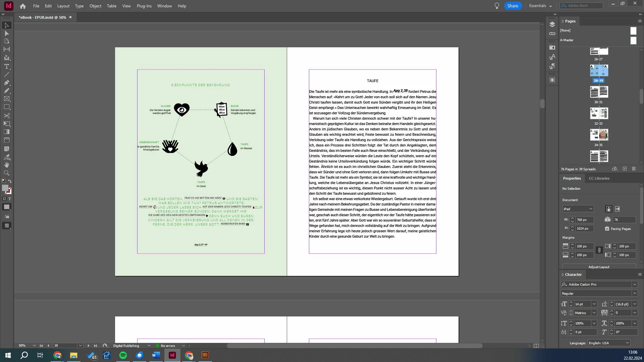Image resolution: width=644 pixels, height=362 pixels.
Task: Select the Pen tool
Action: point(6,82)
